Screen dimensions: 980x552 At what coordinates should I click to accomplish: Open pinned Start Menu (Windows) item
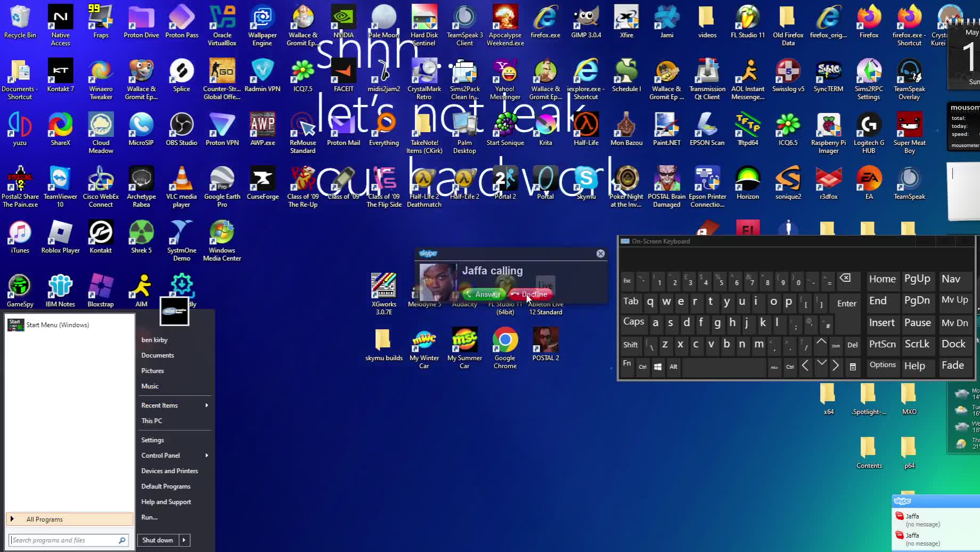point(69,325)
